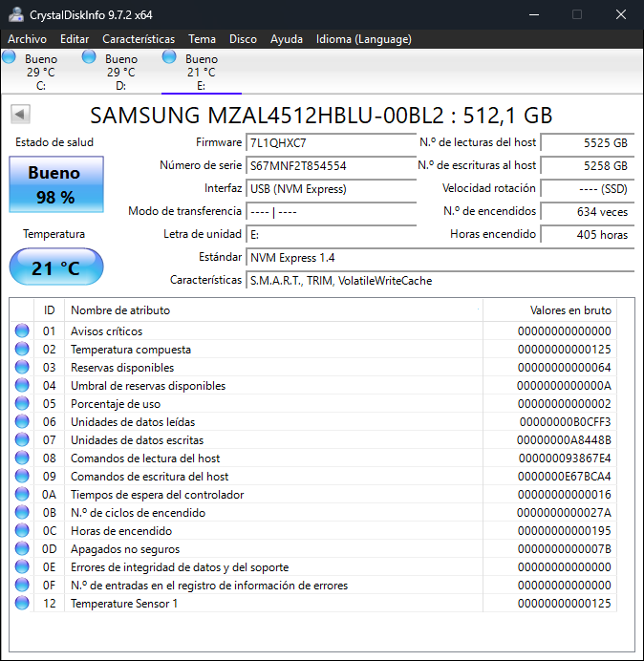Open the Ayuda menu
The width and height of the screenshot is (644, 661).
(287, 39)
